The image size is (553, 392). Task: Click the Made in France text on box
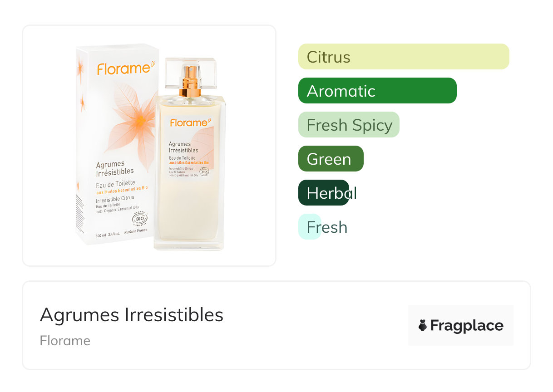pyautogui.click(x=136, y=235)
